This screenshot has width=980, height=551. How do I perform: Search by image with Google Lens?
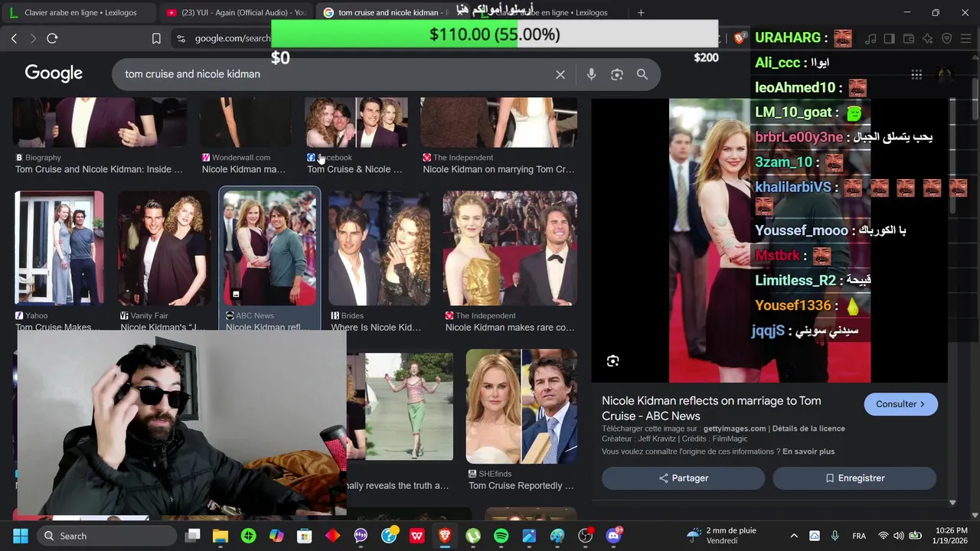[x=617, y=74]
